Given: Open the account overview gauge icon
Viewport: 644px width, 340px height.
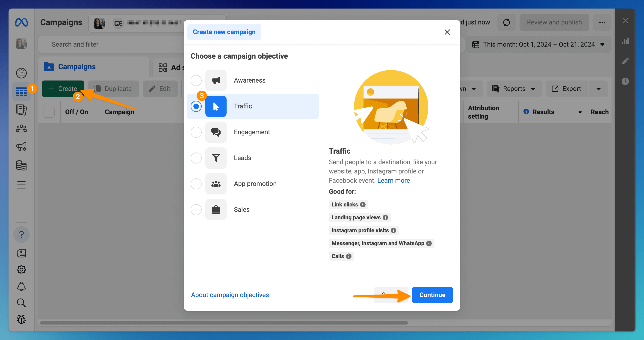Looking at the screenshot, I should [x=21, y=73].
